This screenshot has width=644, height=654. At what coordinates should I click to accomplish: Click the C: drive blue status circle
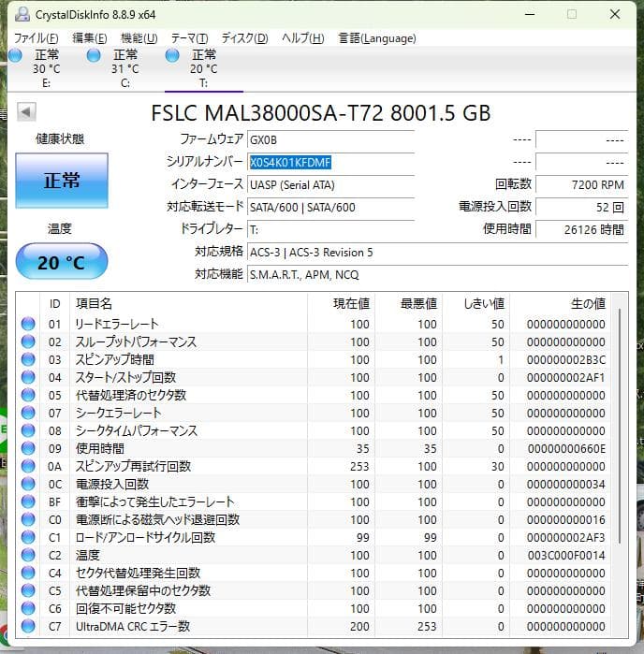(x=94, y=55)
